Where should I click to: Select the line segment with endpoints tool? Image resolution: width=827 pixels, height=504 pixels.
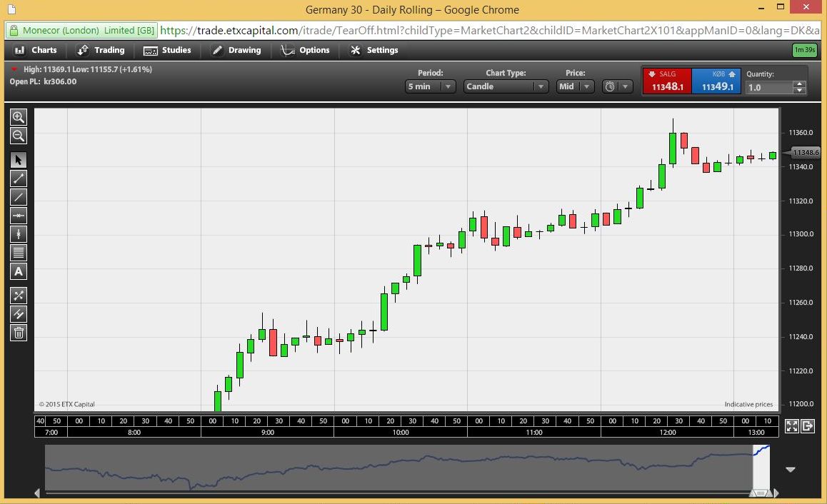click(19, 178)
